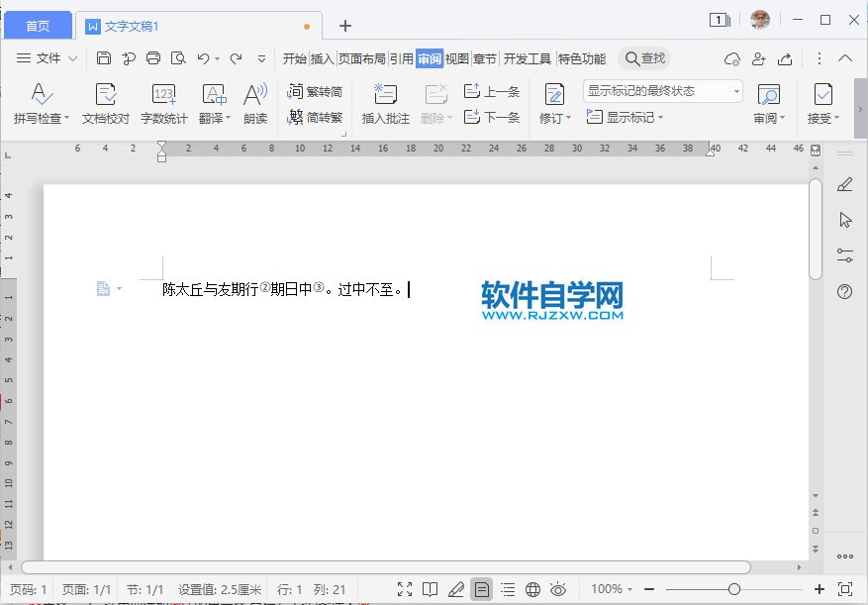Switch to read mode layout toggle
This screenshot has height=605, width=868.
430,589
